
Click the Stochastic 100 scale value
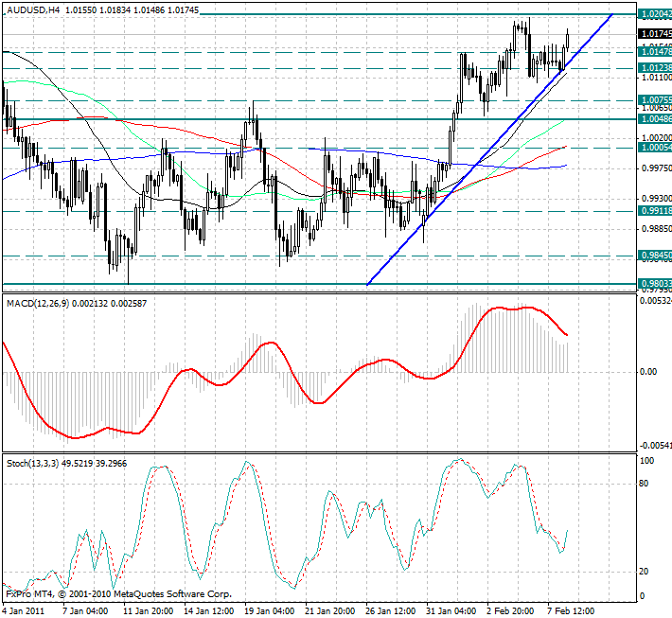pos(646,461)
